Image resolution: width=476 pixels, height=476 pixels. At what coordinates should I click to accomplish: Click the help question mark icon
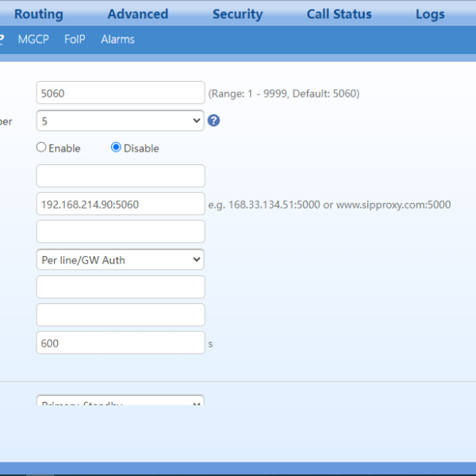(x=213, y=121)
